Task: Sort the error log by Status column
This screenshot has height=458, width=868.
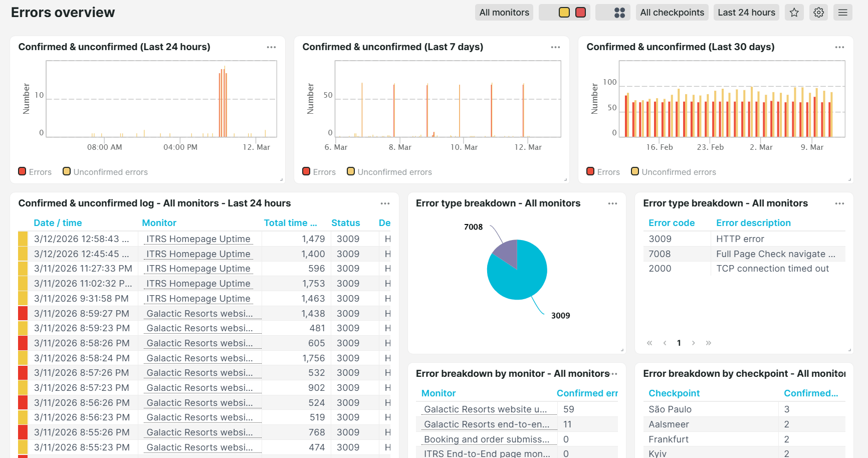Action: 346,222
